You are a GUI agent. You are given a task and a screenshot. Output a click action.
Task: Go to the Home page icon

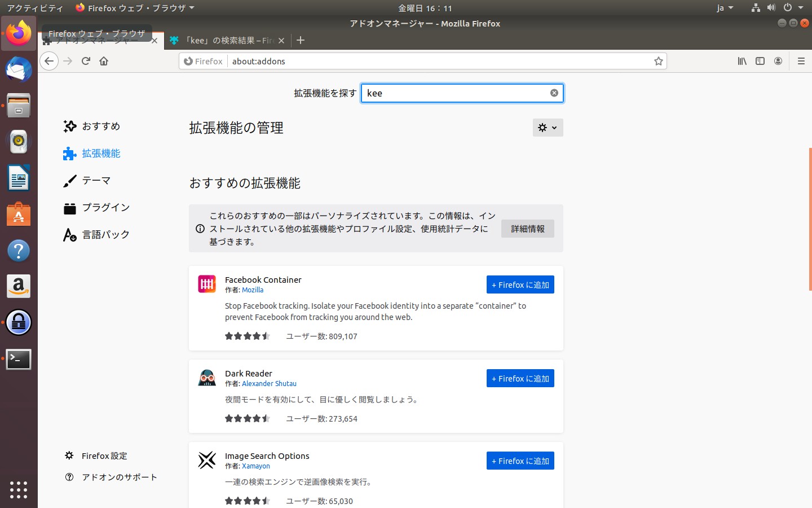pos(104,61)
